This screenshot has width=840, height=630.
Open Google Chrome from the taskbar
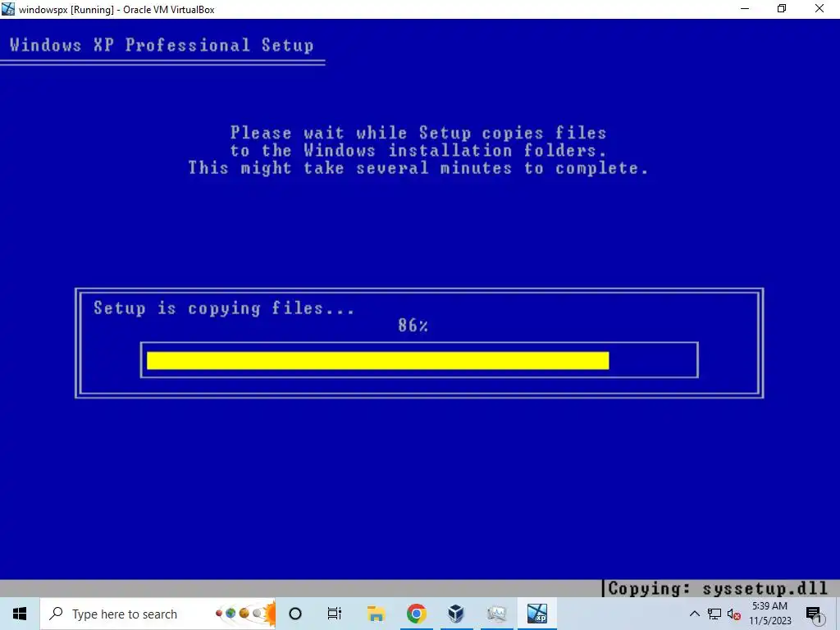(x=416, y=614)
